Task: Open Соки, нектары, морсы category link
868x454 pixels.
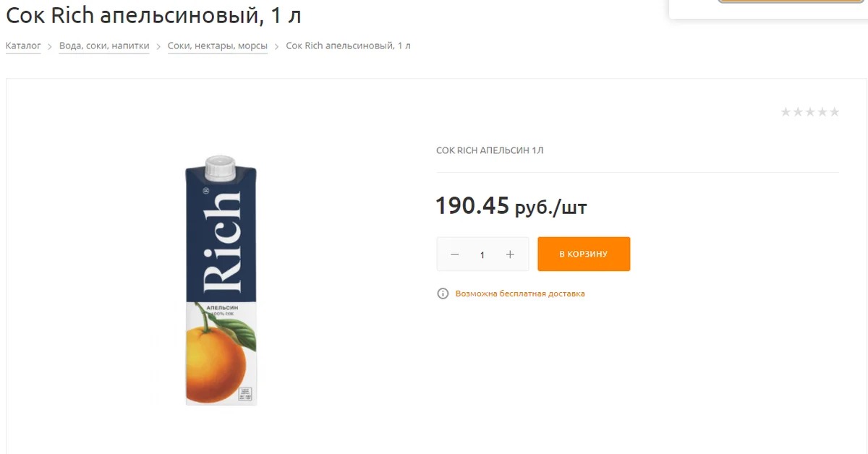Action: tap(218, 46)
